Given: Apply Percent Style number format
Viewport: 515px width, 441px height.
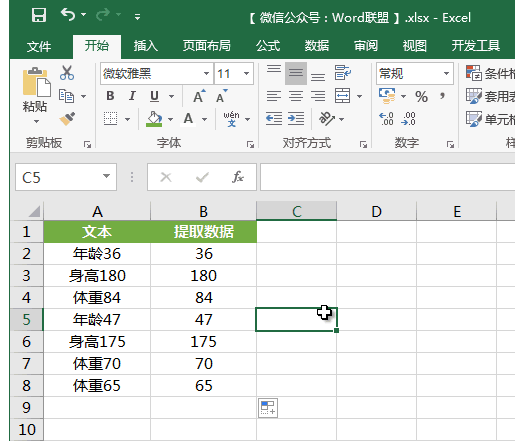Looking at the screenshot, I should click(x=421, y=97).
